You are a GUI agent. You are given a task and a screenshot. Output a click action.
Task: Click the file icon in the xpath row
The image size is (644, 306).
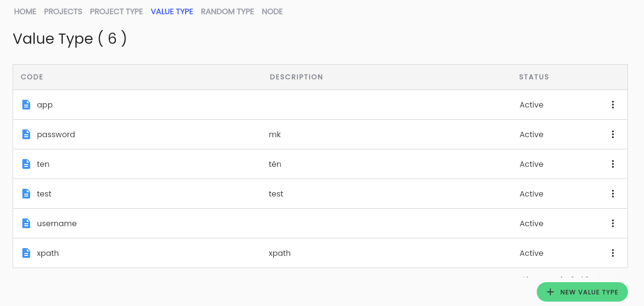tap(26, 253)
